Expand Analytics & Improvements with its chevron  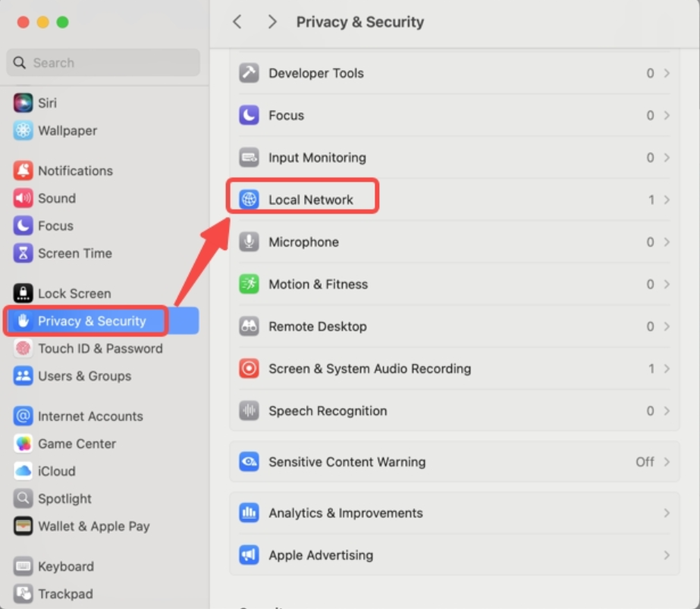pyautogui.click(x=667, y=513)
